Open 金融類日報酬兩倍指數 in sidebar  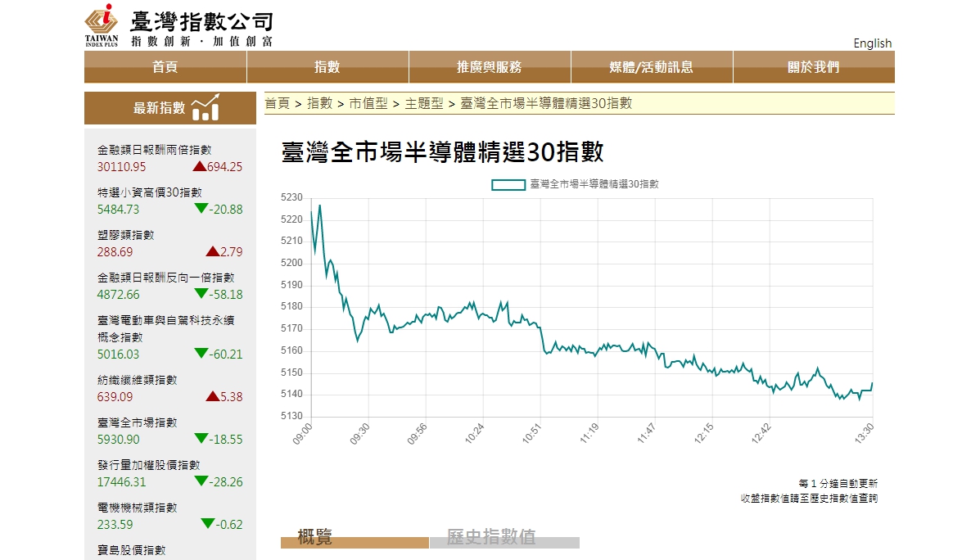coord(154,150)
